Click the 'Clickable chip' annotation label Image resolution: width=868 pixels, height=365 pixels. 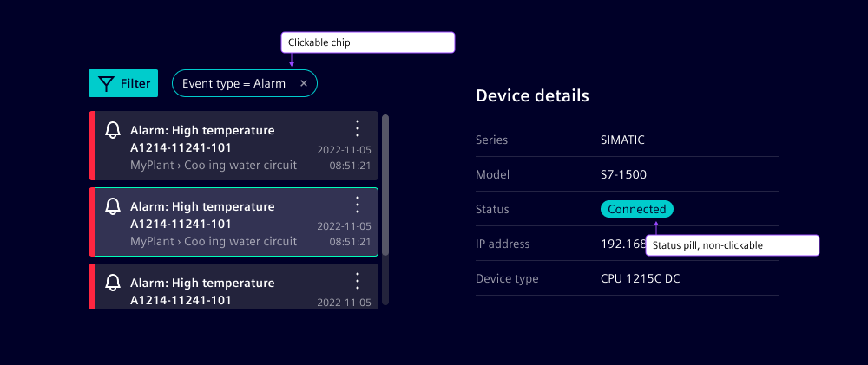367,42
